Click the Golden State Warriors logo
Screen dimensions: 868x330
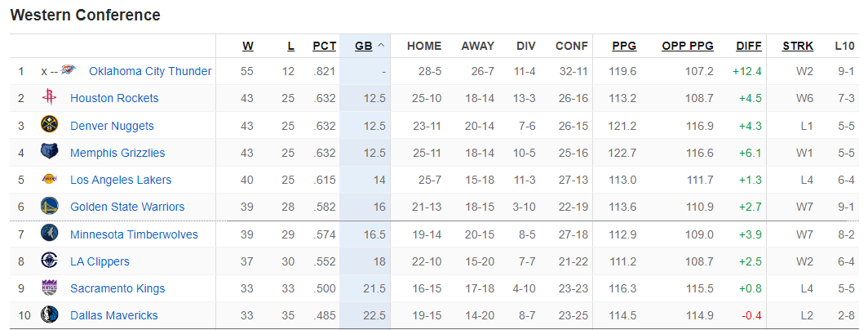[49, 207]
